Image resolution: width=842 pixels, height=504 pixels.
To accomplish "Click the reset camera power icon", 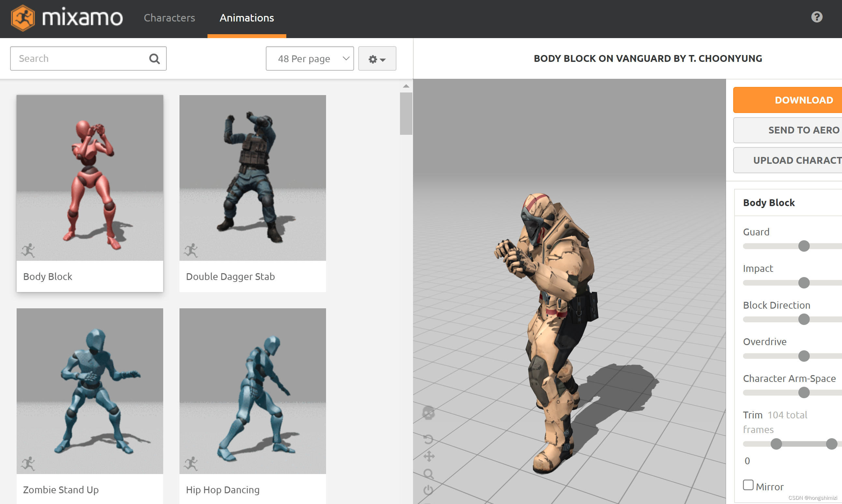I will pyautogui.click(x=428, y=489).
